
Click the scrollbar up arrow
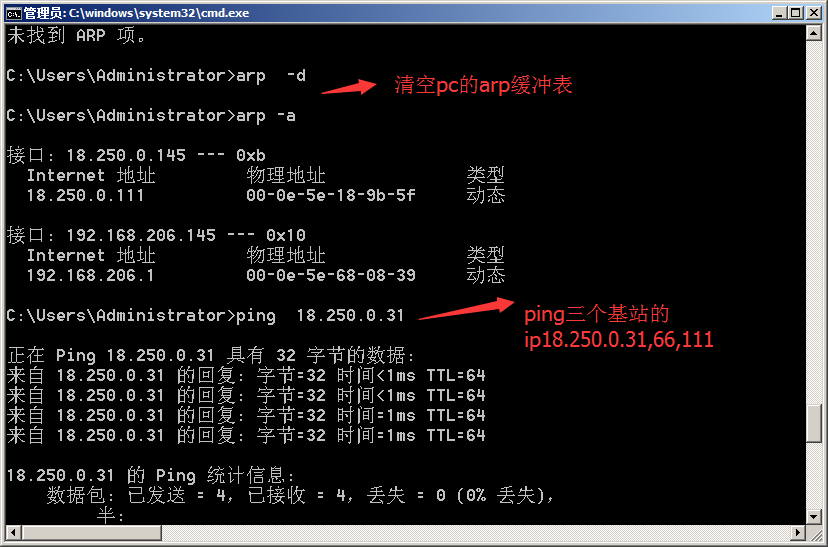click(x=815, y=33)
